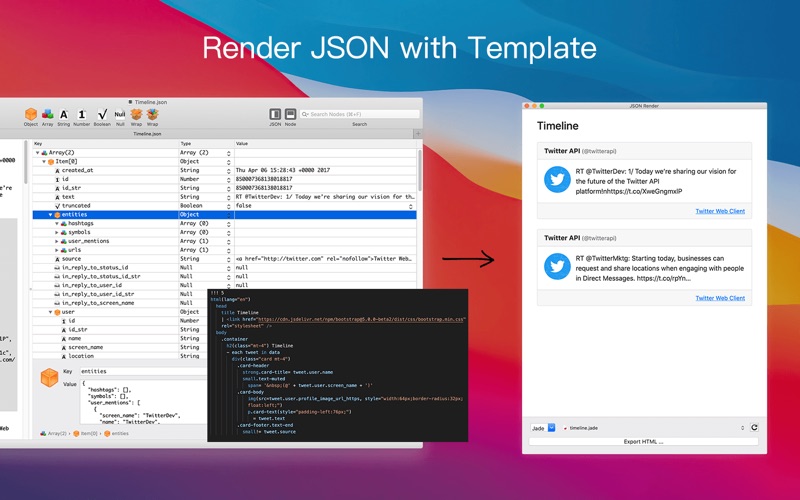Screen dimensions: 800x500
Task: Focus the Search Nodes field
Action: click(359, 114)
